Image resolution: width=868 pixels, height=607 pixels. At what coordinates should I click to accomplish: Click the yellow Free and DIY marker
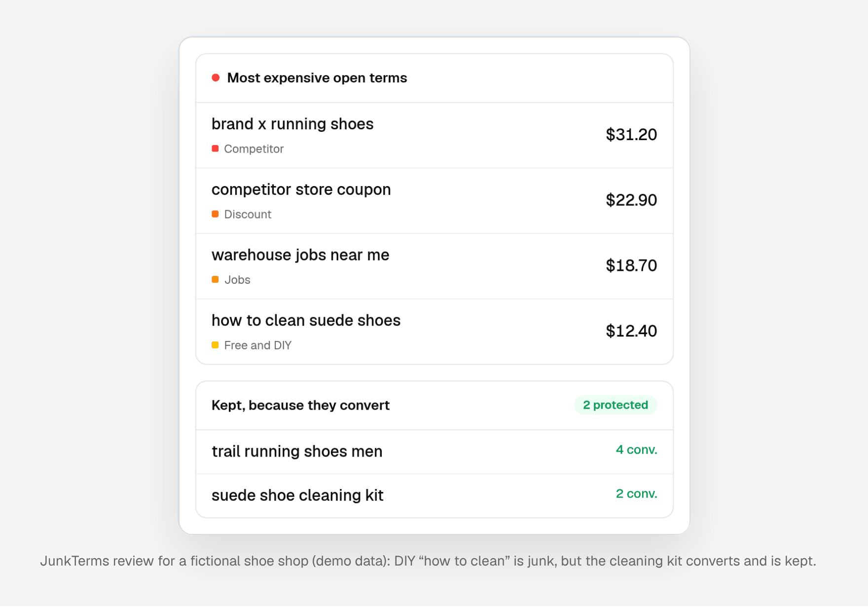click(215, 345)
